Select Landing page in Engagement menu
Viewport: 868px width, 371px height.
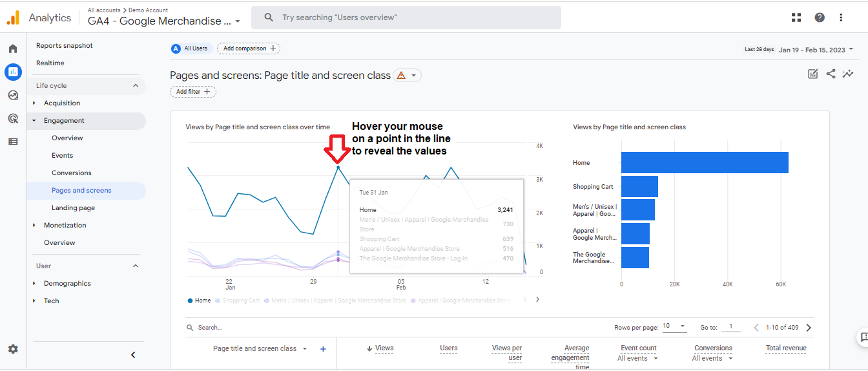[73, 208]
